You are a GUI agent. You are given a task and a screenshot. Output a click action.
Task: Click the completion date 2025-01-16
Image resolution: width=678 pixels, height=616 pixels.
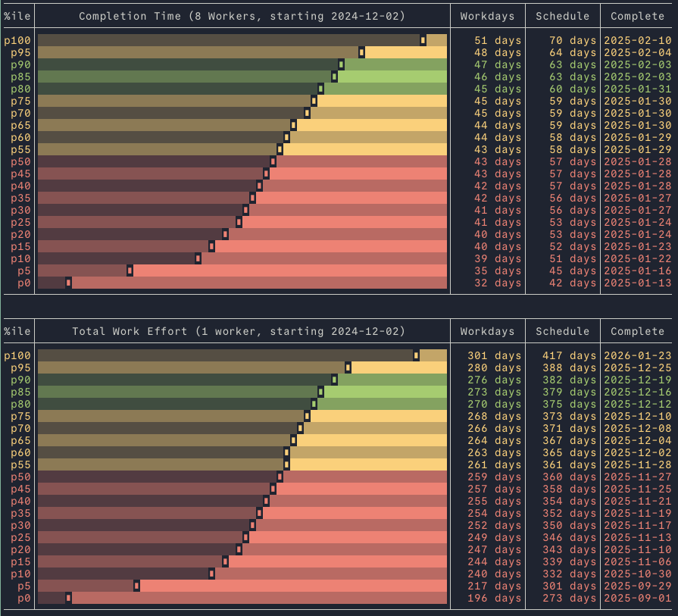pyautogui.click(x=638, y=270)
